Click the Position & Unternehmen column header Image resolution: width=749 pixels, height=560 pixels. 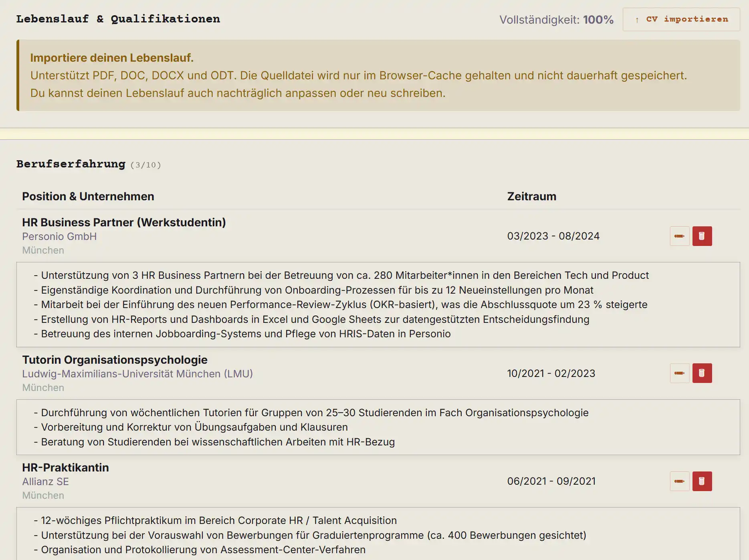tap(88, 196)
